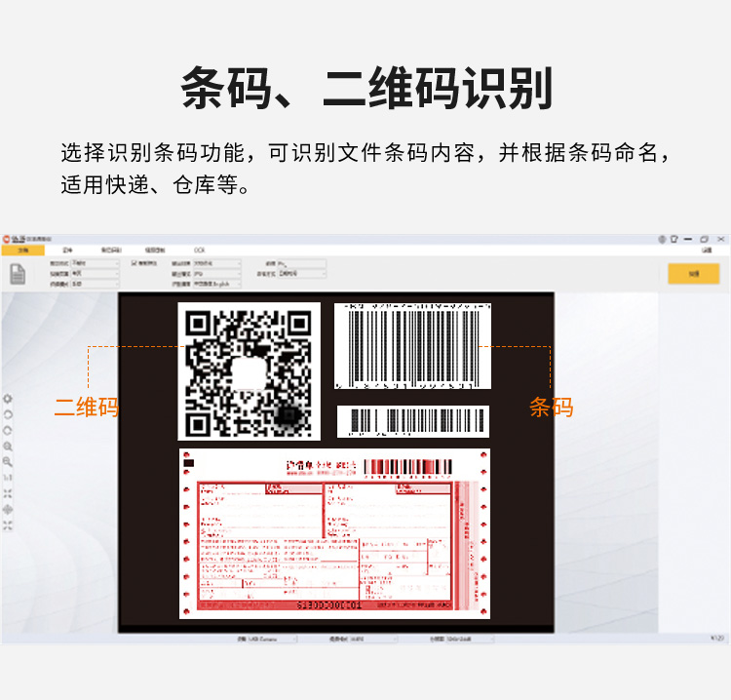Open the settings link under window controls
The height and width of the screenshot is (700, 731).
coord(707,251)
